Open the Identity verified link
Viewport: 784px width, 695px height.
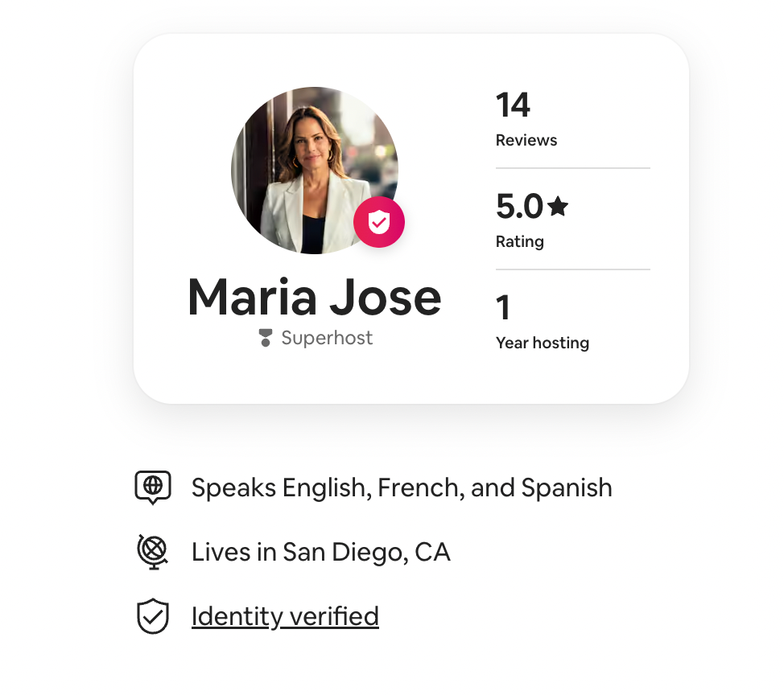285,616
